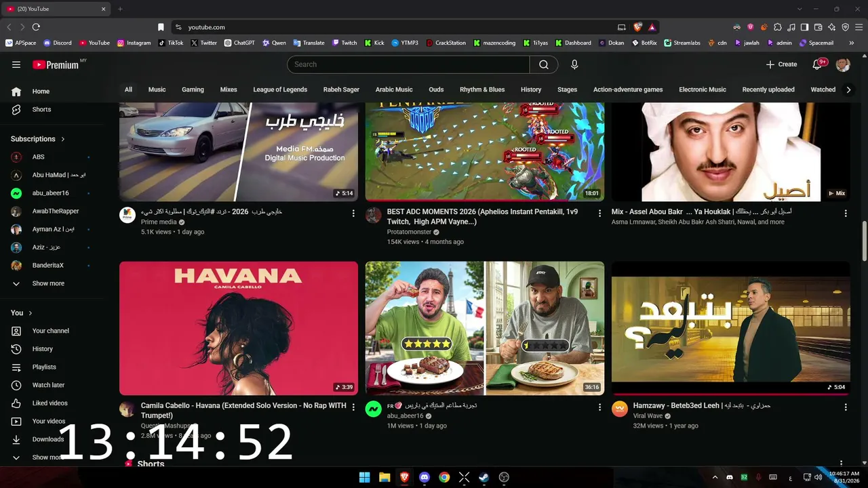This screenshot has width=868, height=488.
Task: Open Viral Wave channel avatar
Action: (620, 409)
